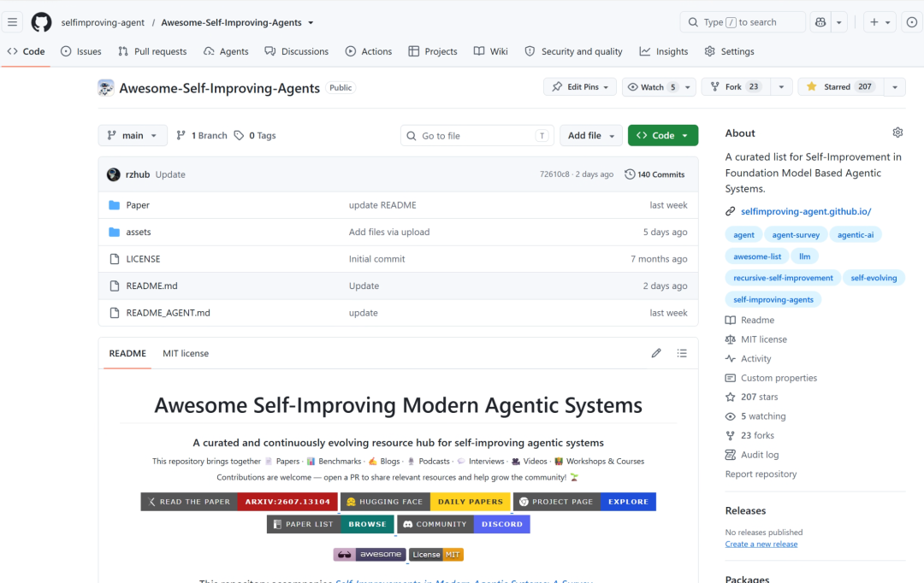Focus the Go to file field
924x583 pixels.
tap(477, 135)
